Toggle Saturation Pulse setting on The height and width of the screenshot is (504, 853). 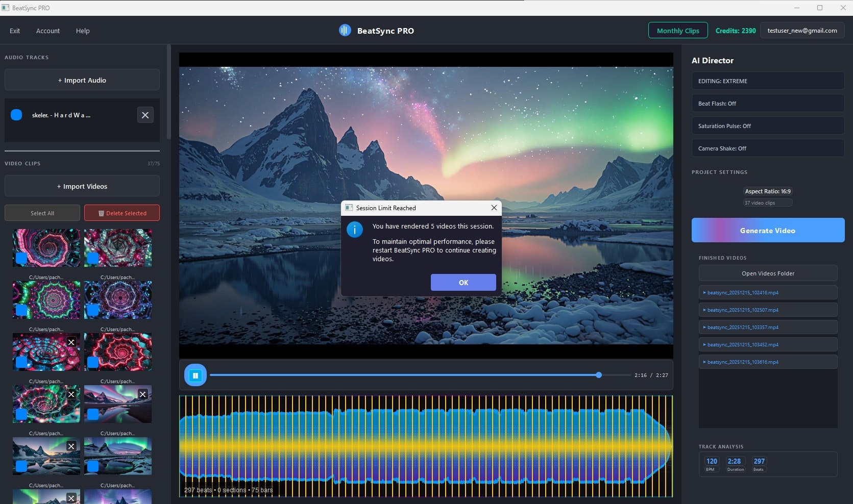[x=767, y=125]
